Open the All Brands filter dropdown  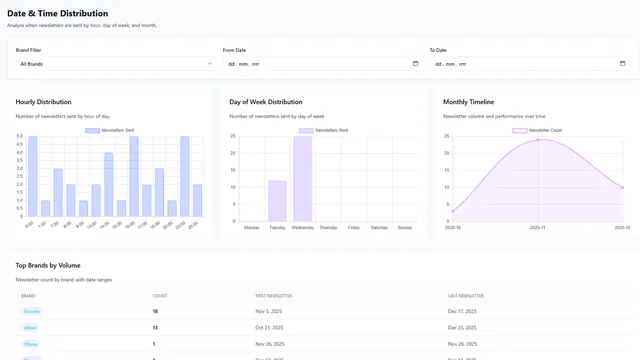[x=116, y=64]
